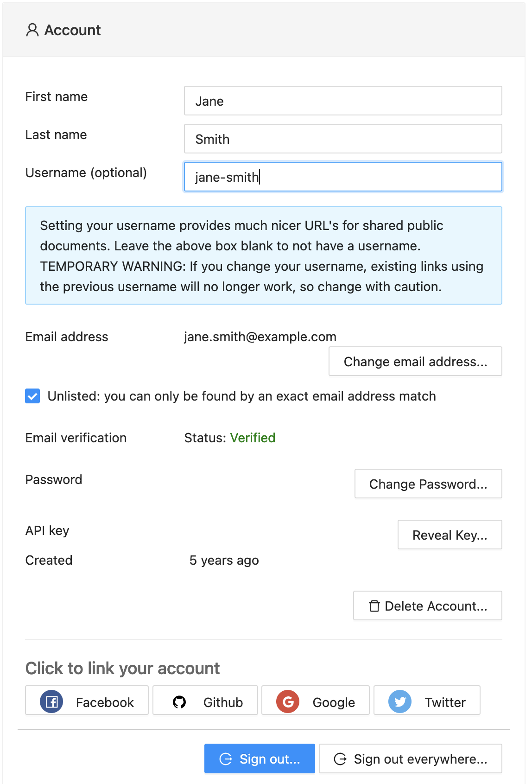Viewport: 532px width, 784px height.
Task: Click the Facebook logo icon
Action: [51, 701]
